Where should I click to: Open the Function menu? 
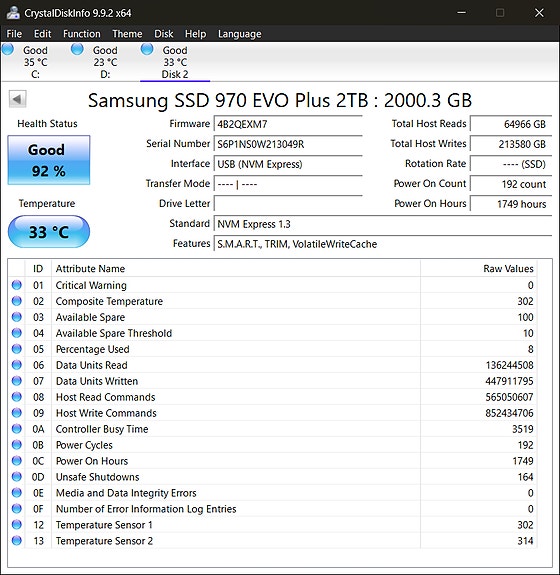coord(81,34)
